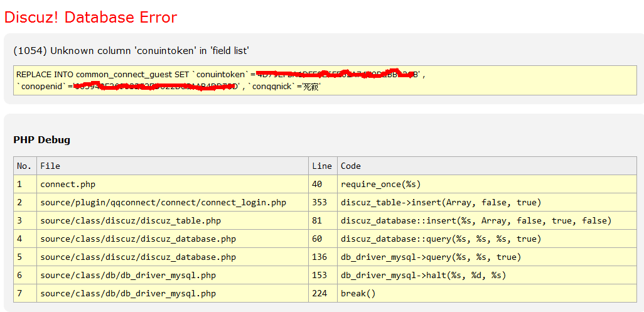Viewport: 644px width, 312px height.
Task: Click the Discuz! Database Error heading
Action: 91,17
